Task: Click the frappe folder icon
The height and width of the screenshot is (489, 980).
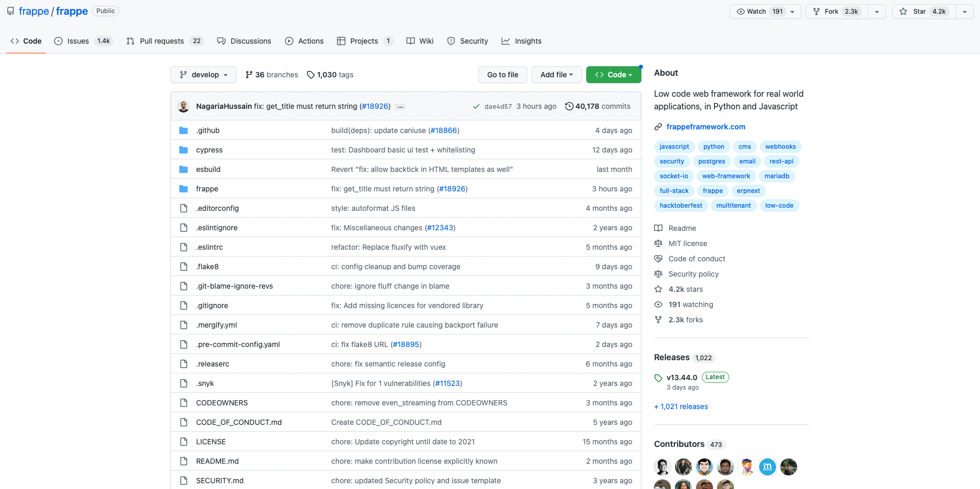Action: [183, 189]
